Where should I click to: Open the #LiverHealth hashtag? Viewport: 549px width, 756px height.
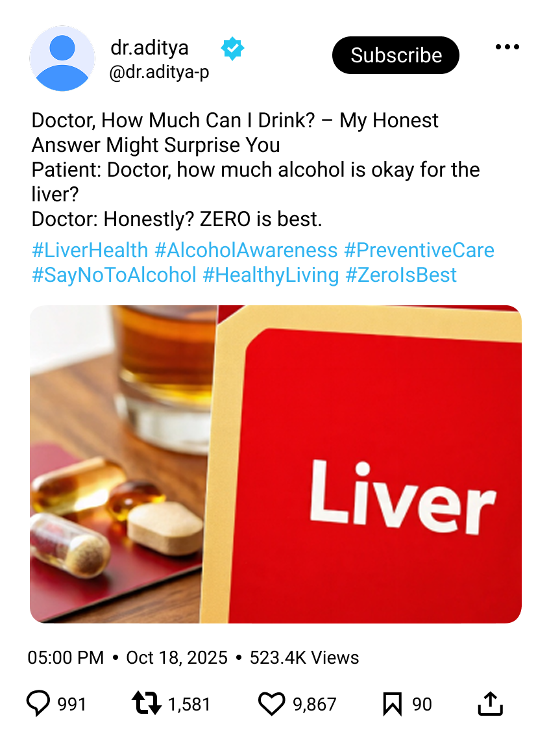click(x=90, y=250)
